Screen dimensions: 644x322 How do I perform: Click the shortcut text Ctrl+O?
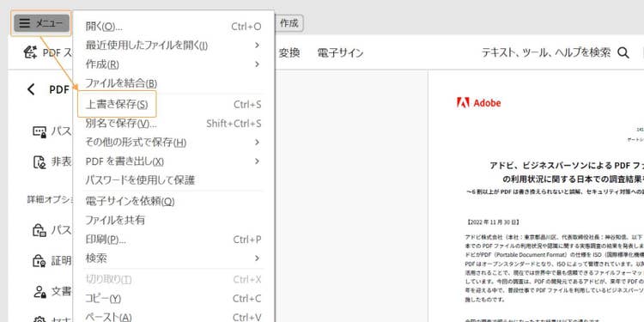246,27
